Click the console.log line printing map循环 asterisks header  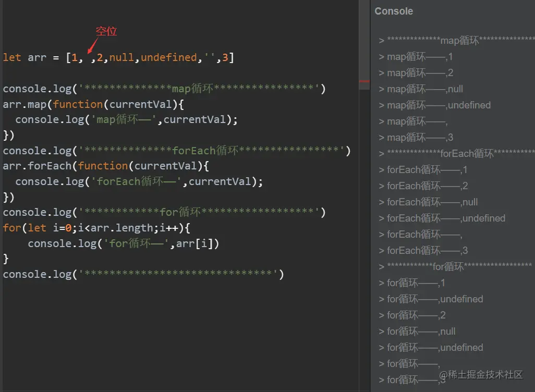pyautogui.click(x=164, y=89)
